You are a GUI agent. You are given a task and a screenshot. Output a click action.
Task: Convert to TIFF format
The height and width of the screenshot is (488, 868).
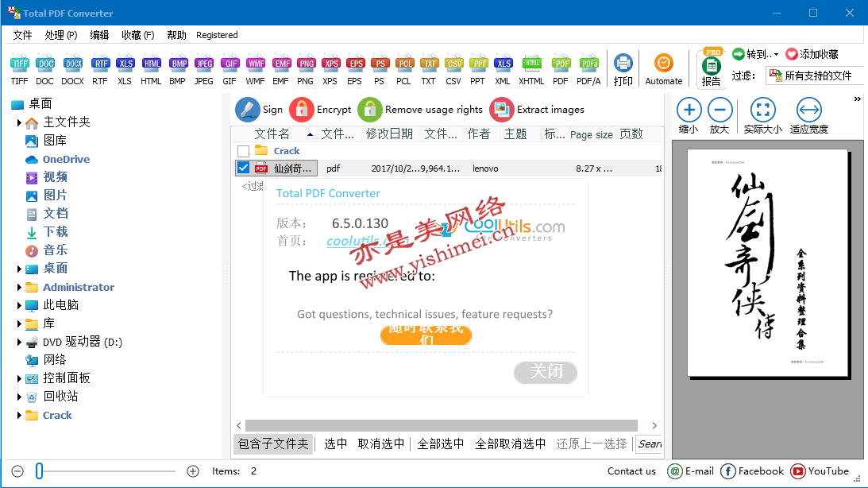pos(19,71)
